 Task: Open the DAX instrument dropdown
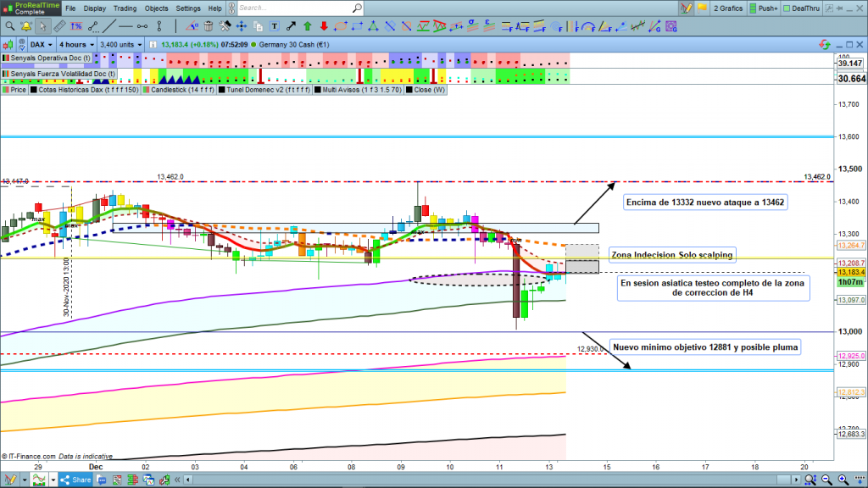click(x=41, y=43)
